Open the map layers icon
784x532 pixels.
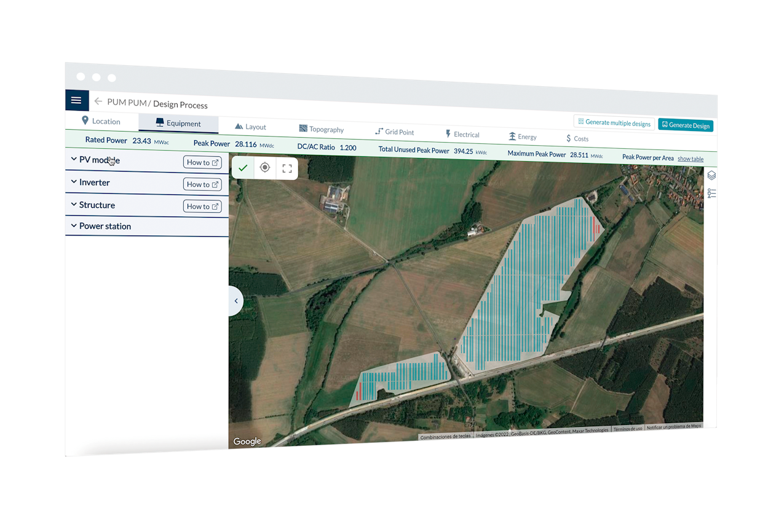(x=711, y=175)
